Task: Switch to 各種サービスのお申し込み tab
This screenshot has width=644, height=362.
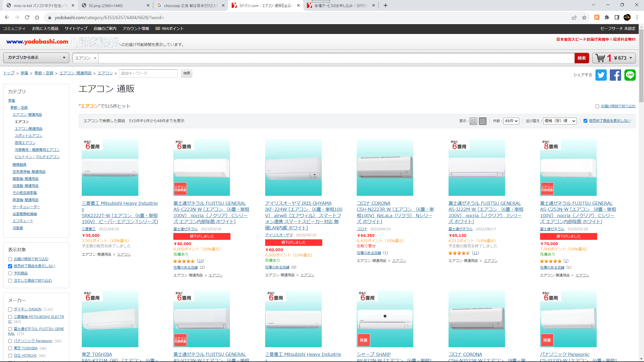Action: pos(341,6)
